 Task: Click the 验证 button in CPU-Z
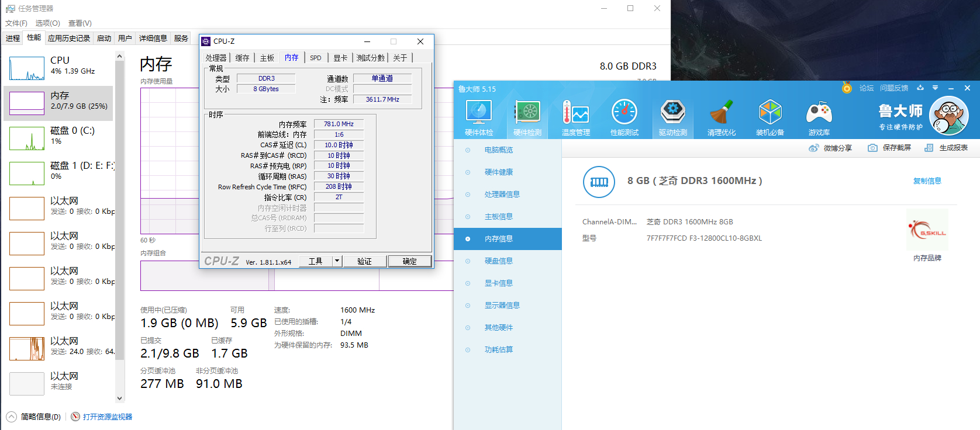coord(365,261)
